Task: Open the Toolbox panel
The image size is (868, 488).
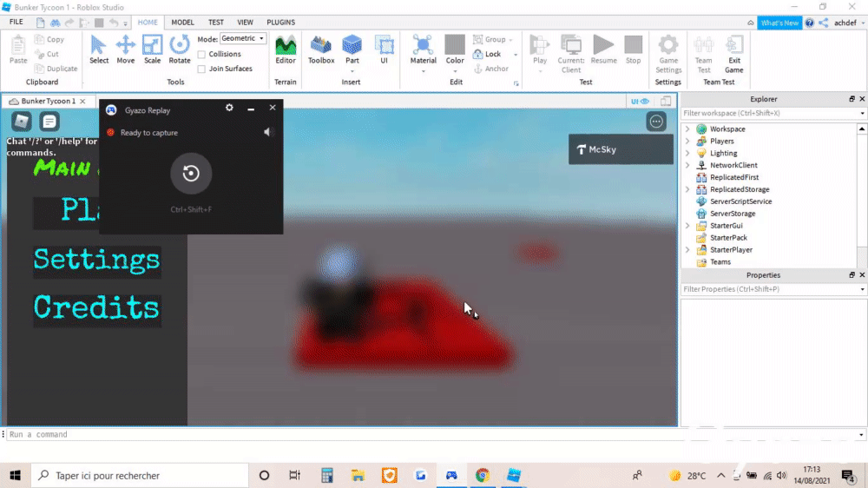Action: point(321,49)
